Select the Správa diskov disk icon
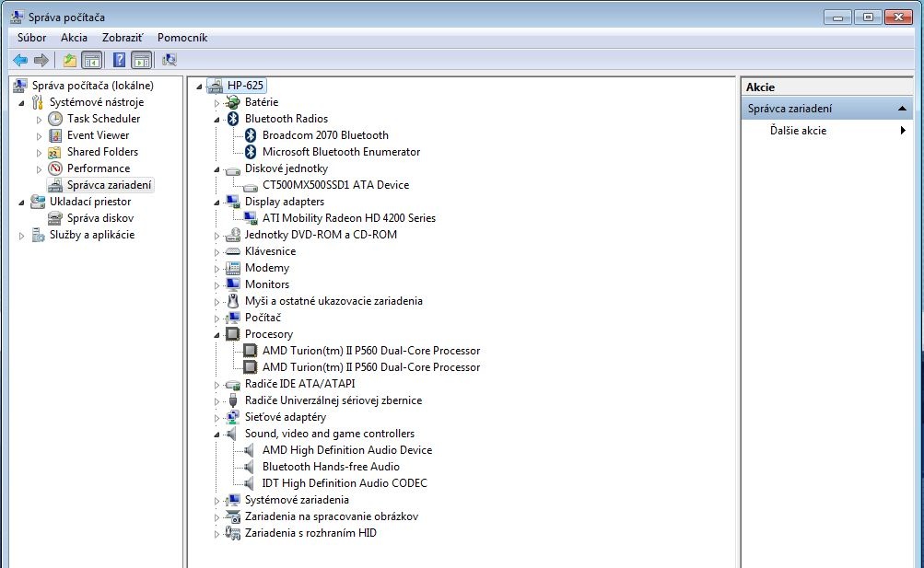 click(54, 218)
